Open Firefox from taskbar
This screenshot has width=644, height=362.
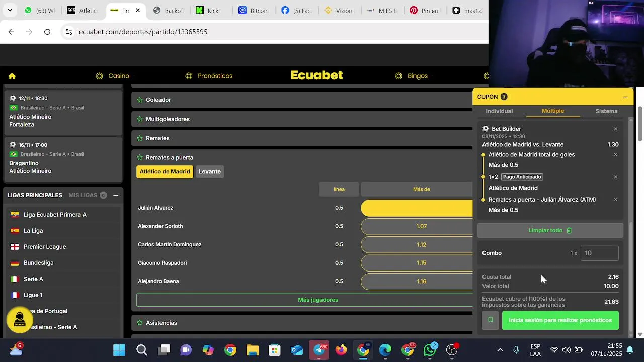tap(341, 350)
